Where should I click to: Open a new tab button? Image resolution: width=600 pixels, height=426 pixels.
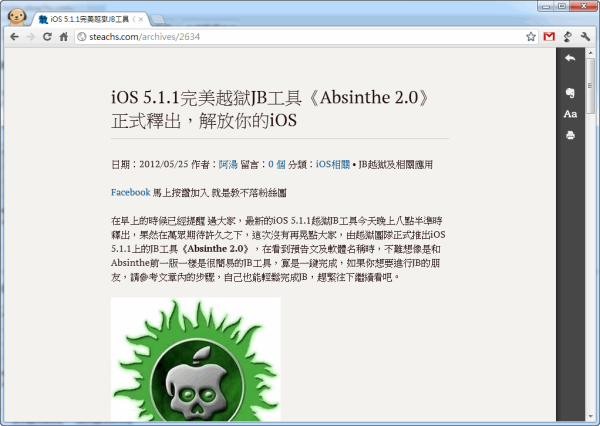158,19
